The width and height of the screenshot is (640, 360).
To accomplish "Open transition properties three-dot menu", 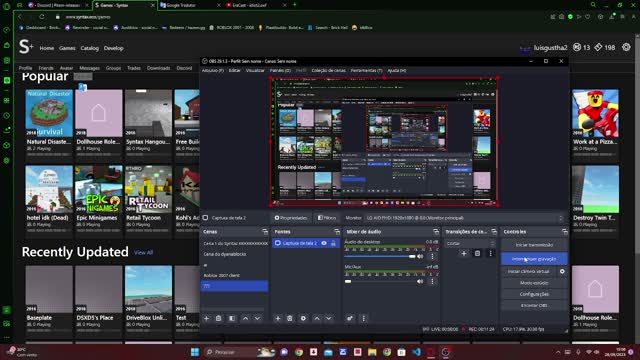I will tap(491, 253).
